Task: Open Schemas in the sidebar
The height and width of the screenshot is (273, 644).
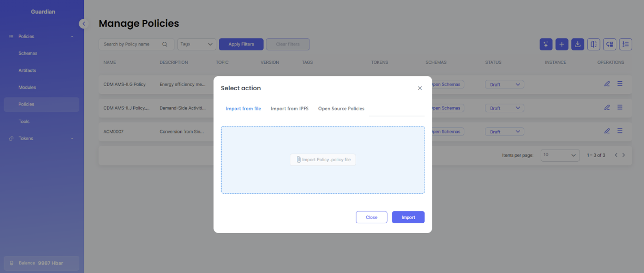Action: (28, 53)
